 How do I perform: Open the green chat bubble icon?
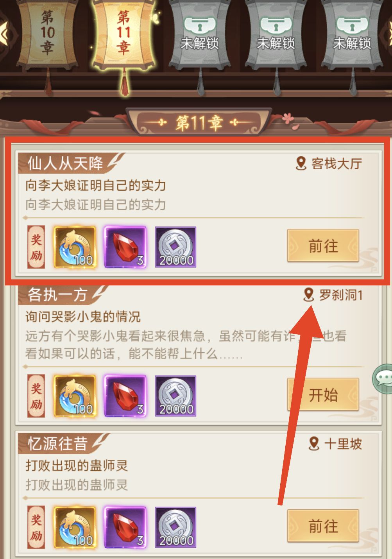tap(383, 378)
